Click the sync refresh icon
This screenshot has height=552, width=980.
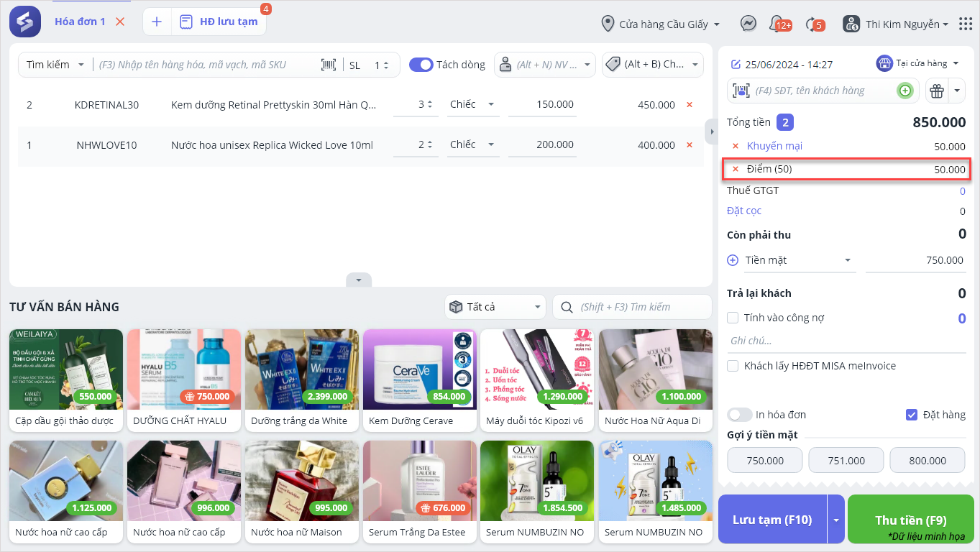(815, 24)
